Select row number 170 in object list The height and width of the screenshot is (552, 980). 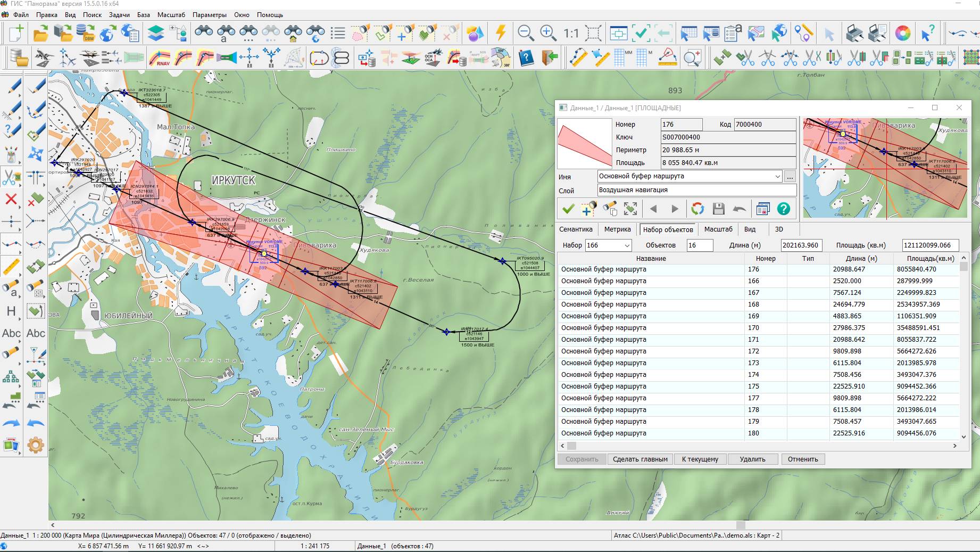753,328
